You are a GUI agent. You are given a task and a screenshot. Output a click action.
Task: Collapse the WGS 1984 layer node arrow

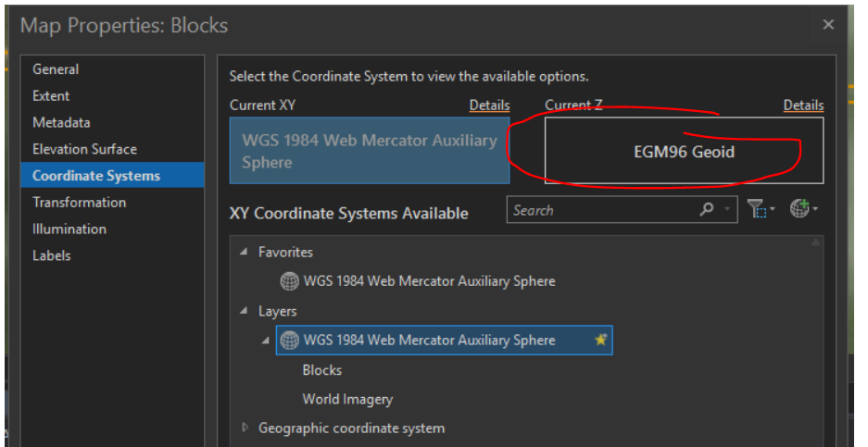pos(266,341)
